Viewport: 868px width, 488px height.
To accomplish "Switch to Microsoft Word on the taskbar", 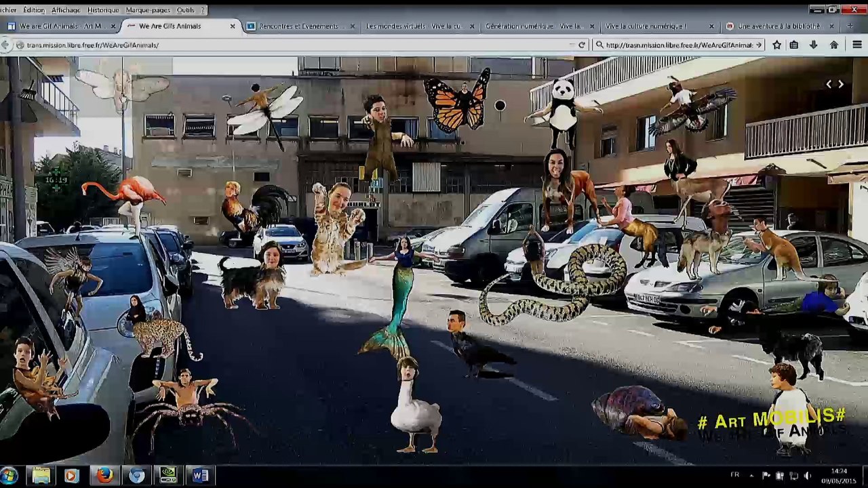I will pyautogui.click(x=200, y=476).
